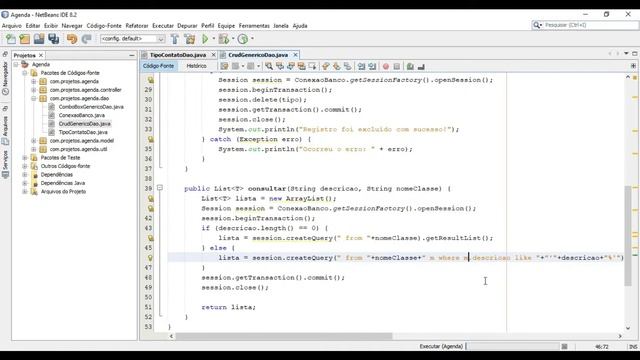Click the Toggle Highlight Search icon
This screenshot has height=360, width=640.
coord(302,66)
